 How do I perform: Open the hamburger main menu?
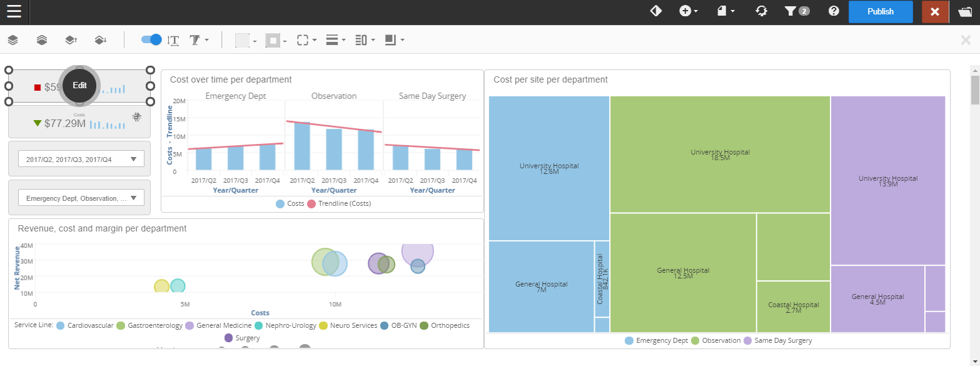point(14,11)
